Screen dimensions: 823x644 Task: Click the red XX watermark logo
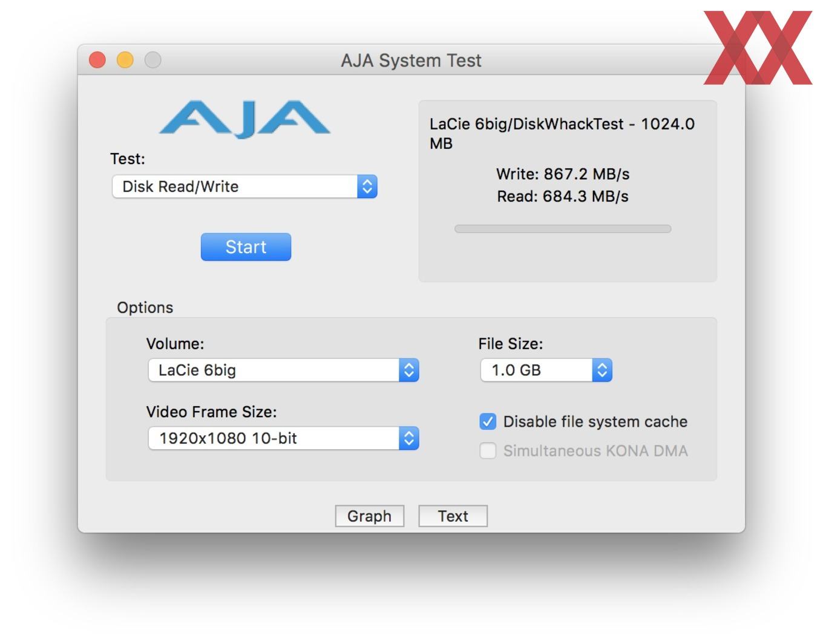pyautogui.click(x=758, y=47)
